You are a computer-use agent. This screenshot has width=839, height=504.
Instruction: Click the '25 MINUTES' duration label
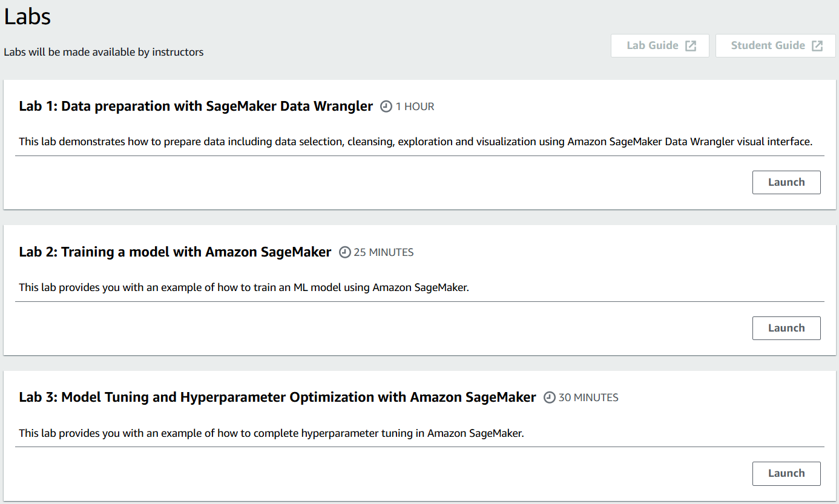[x=384, y=252]
